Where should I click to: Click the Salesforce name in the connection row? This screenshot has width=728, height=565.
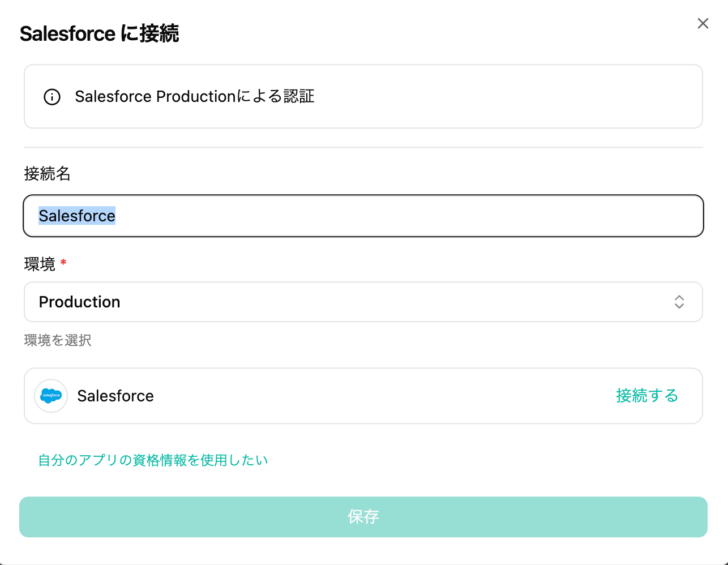click(x=115, y=396)
